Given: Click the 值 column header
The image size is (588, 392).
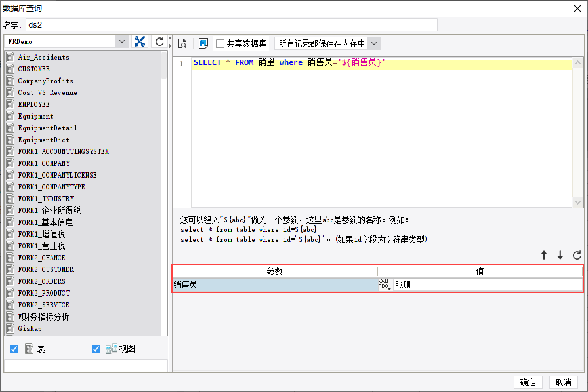Looking at the screenshot, I should [x=480, y=271].
